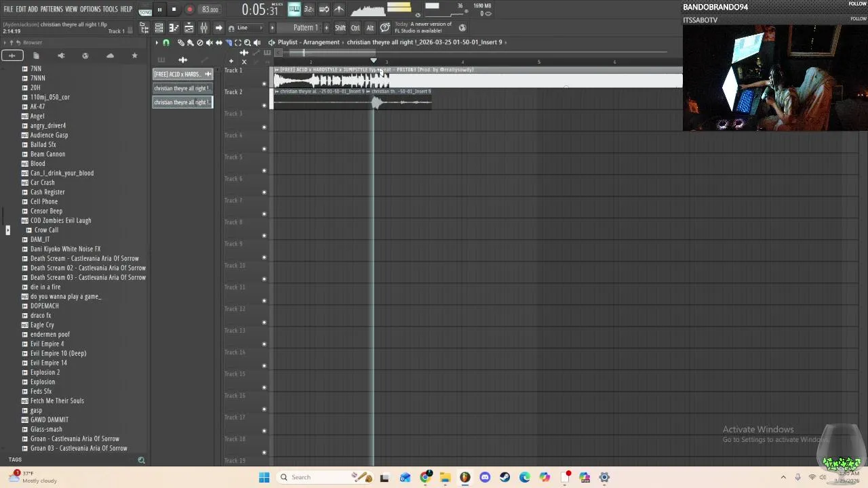Toggle the countdown before recording icon
This screenshot has height=488, width=868.
coord(309,9)
